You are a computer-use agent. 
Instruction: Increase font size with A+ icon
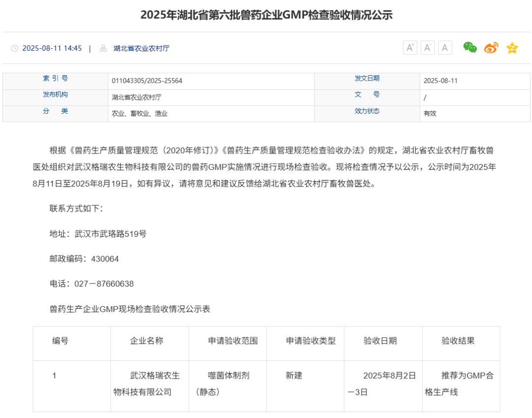[410, 48]
